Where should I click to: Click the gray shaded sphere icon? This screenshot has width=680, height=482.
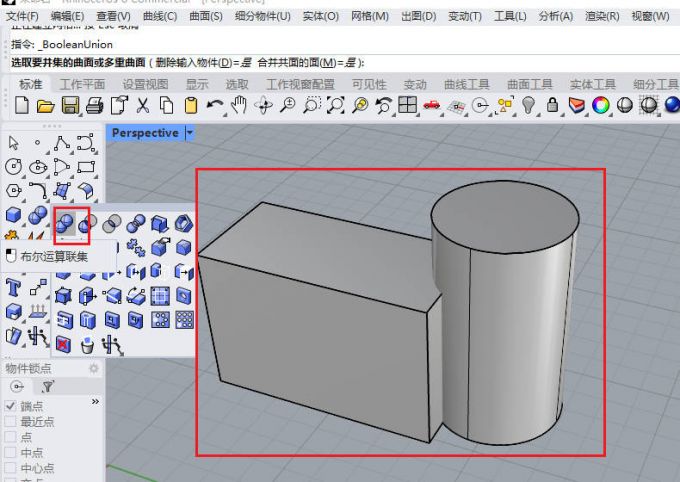624,105
